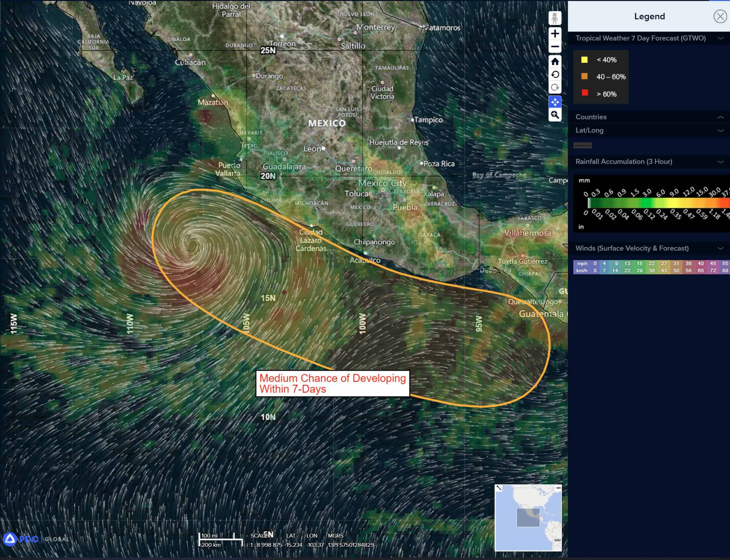Collapse the Tropical Weather 7 Day Forecast section

[x=720, y=38]
